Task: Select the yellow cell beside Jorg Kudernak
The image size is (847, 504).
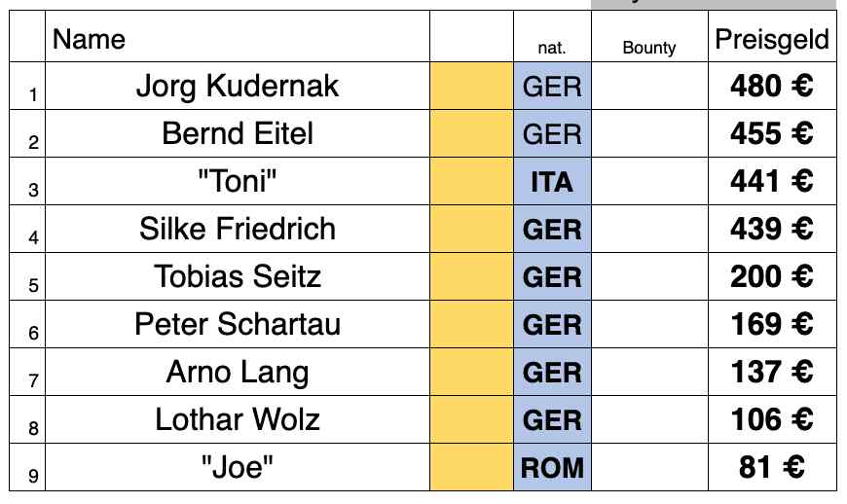Action: coord(471,86)
